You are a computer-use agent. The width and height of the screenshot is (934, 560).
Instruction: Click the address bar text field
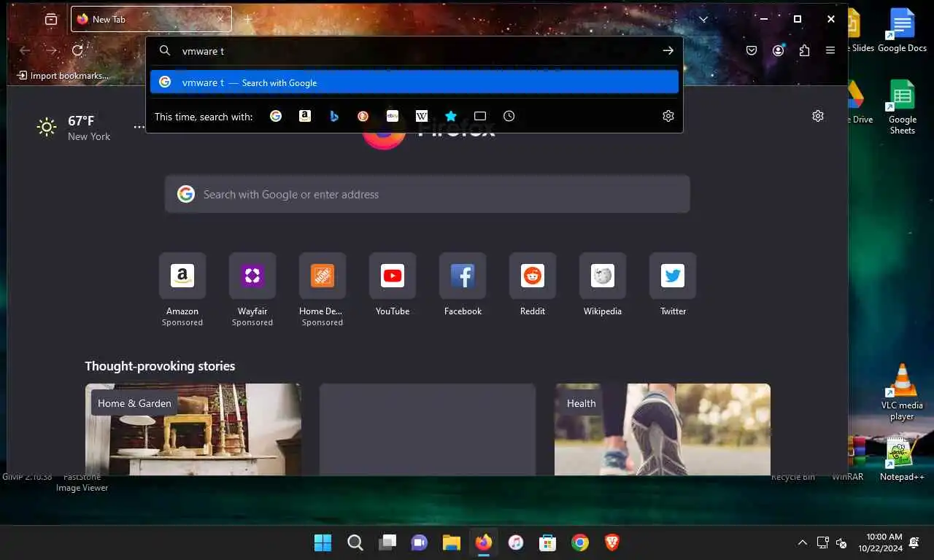click(416, 51)
